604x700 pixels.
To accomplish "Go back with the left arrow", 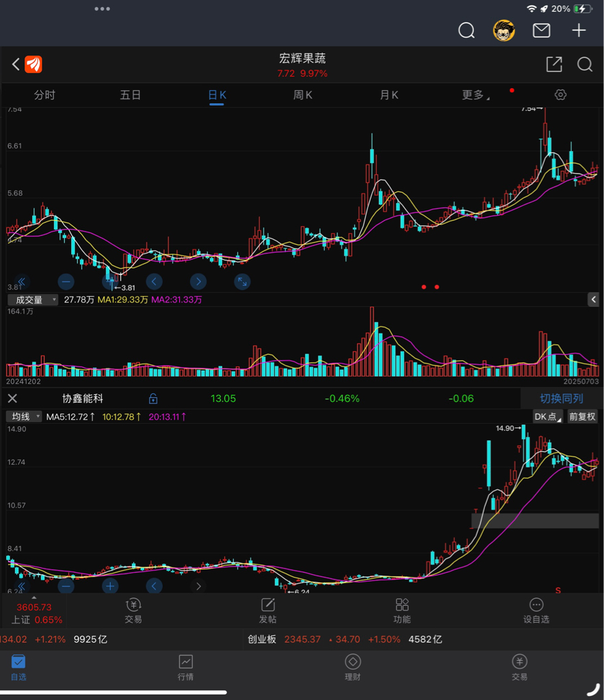I will pyautogui.click(x=16, y=64).
